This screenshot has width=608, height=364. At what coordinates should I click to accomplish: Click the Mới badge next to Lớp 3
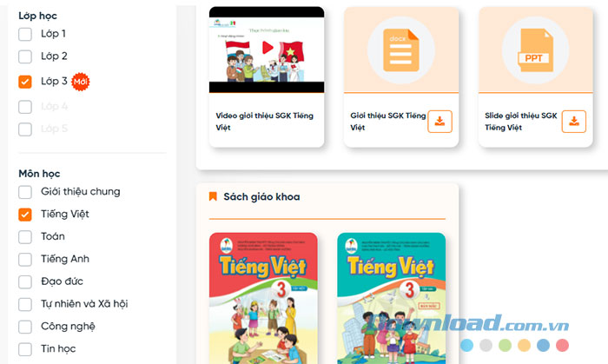tap(81, 82)
